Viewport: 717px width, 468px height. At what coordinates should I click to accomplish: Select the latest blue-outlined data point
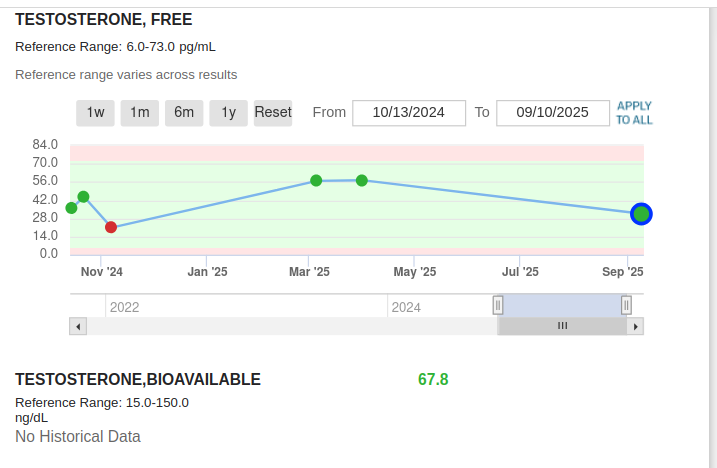tap(642, 213)
